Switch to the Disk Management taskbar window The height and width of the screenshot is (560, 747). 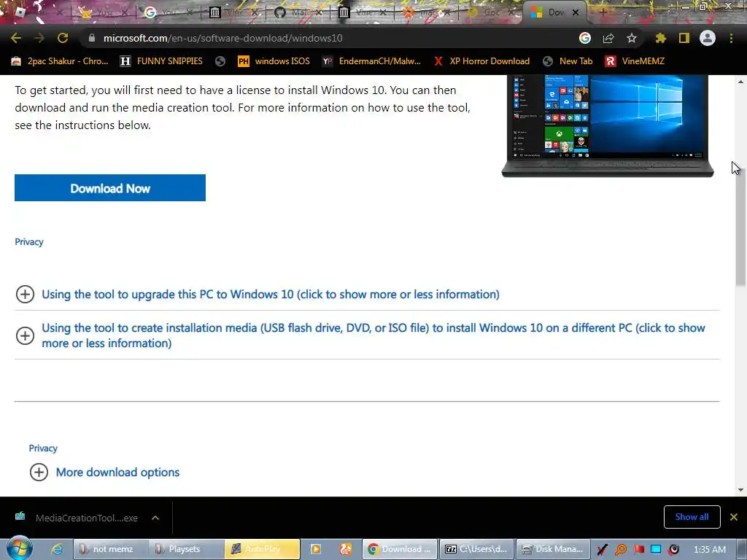[553, 549]
